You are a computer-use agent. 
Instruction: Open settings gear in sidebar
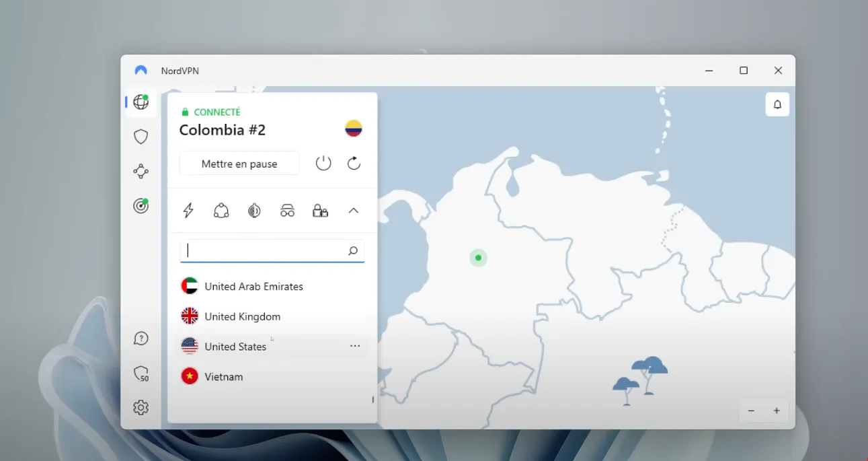point(141,407)
